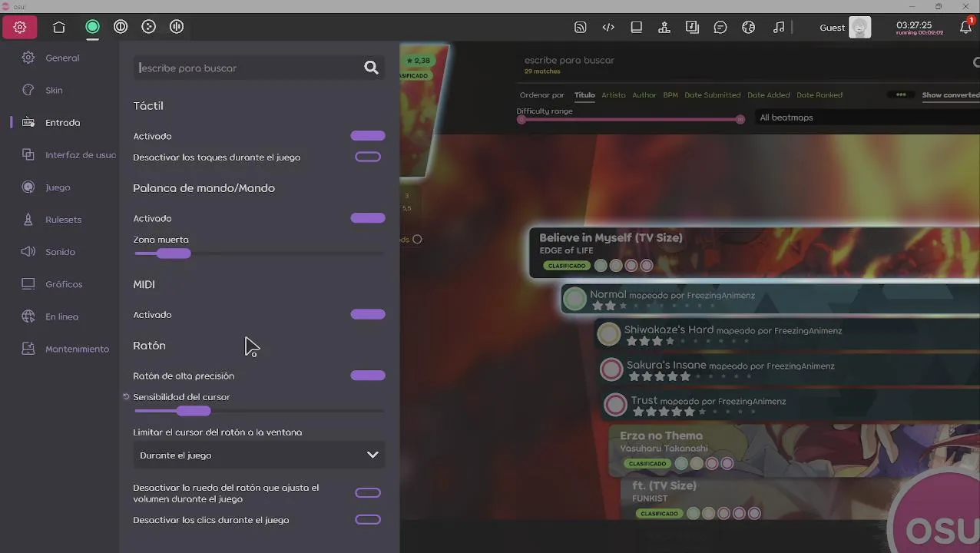
Task: Select Shiwakaze's Hard difficulty
Action: 788,334
